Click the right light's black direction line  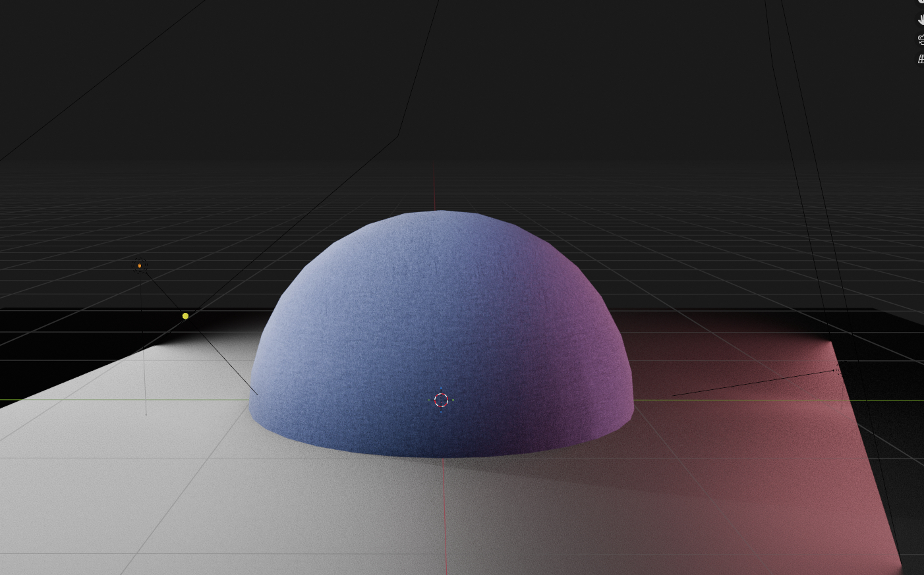point(751,383)
